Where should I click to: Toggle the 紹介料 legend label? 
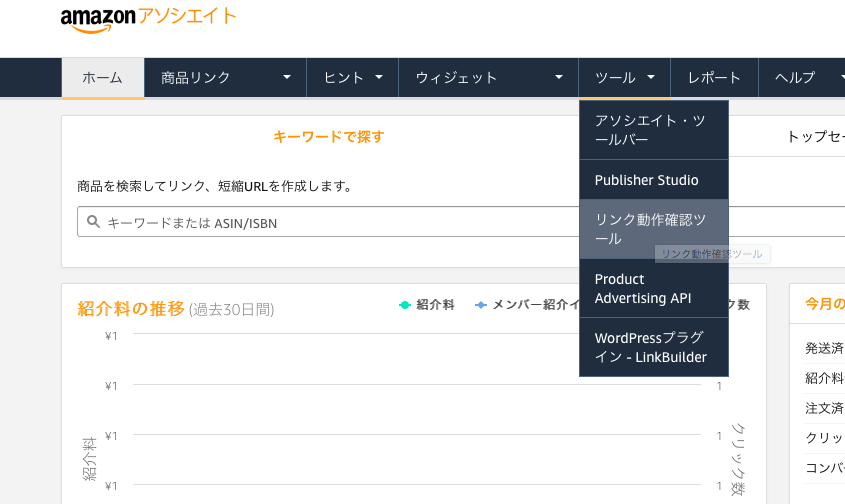[x=435, y=305]
